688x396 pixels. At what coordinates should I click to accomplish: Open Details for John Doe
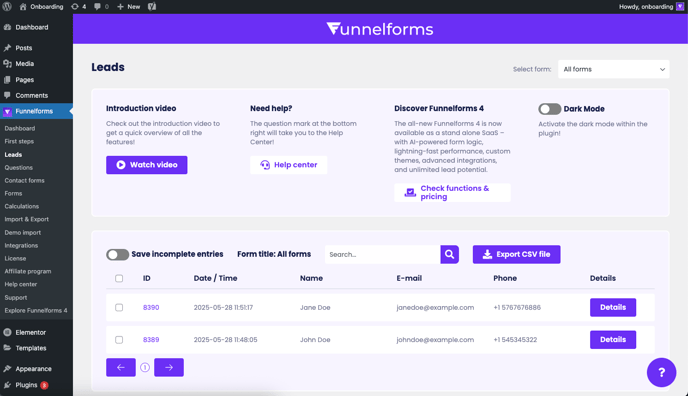click(613, 340)
